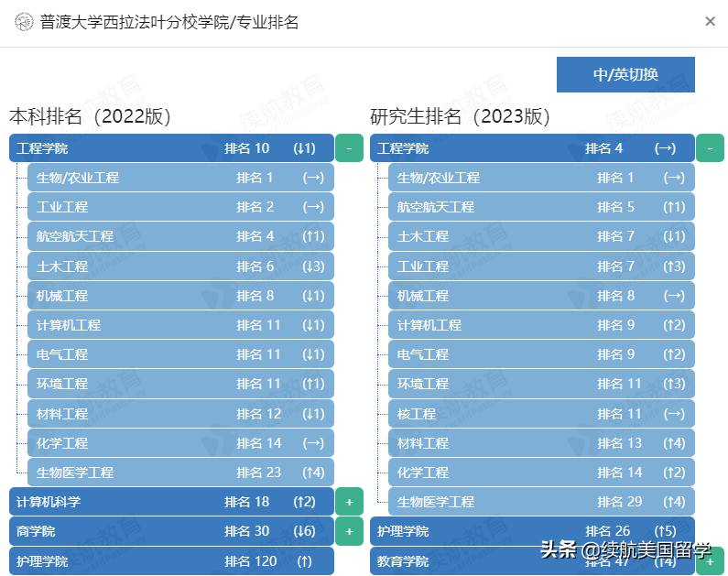Select undergraduate 机械工程 排名 8 row

(x=180, y=296)
